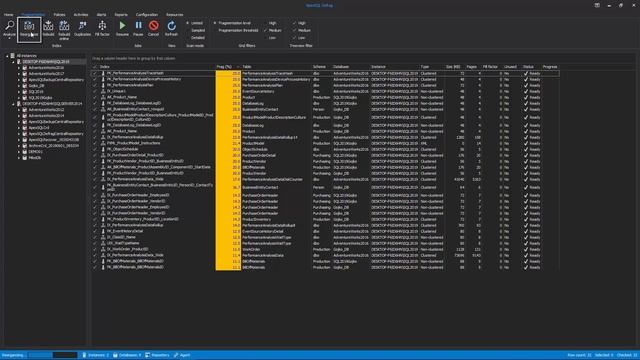Expand the SQL2019Gojko tree node
Image resolution: width=640 pixels, height=360 pixels.
coord(19,98)
